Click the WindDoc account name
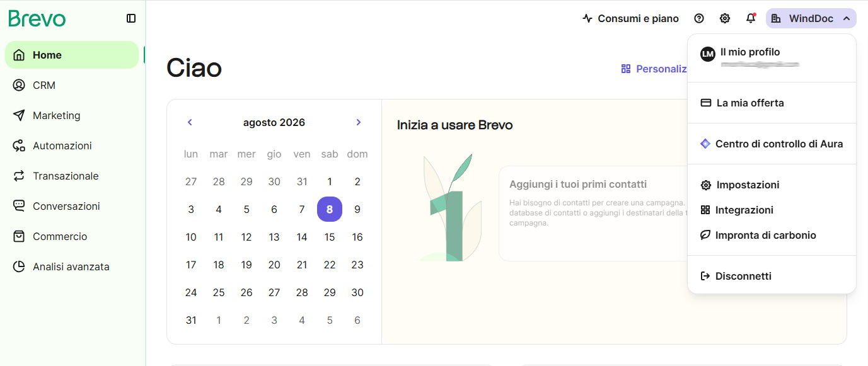This screenshot has height=366, width=868. point(811,18)
